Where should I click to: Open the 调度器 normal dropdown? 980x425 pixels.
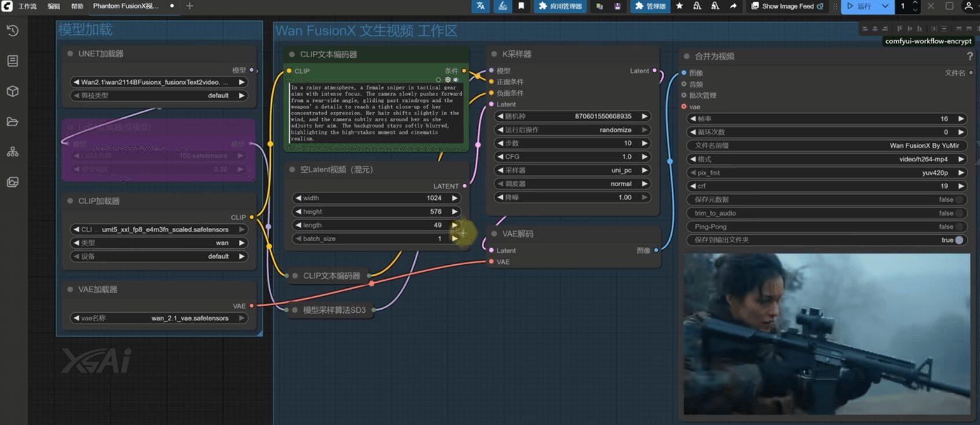572,184
